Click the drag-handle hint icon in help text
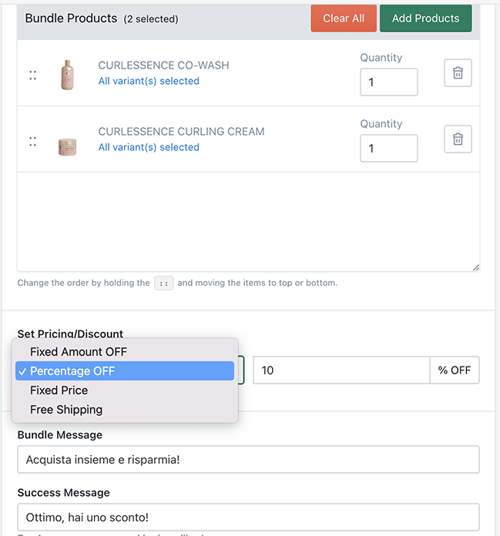Viewport: 500px width, 536px height. pyautogui.click(x=164, y=283)
